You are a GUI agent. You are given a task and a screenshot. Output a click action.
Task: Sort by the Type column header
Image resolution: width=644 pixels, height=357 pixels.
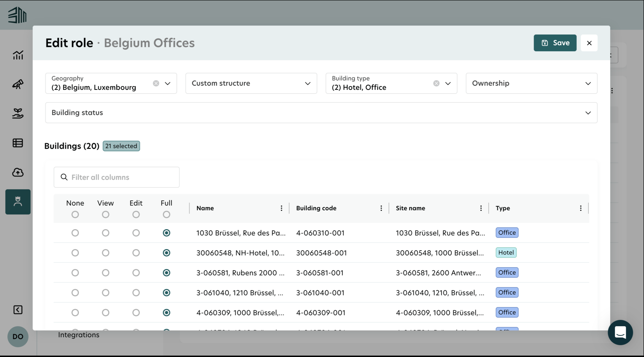pos(503,208)
